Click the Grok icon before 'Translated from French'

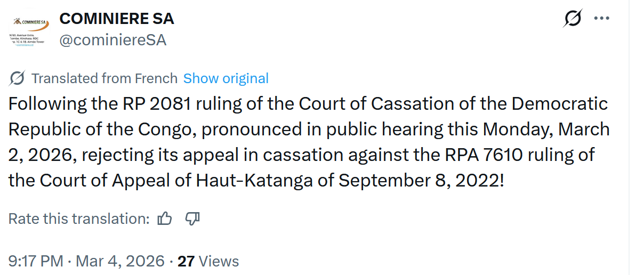click(x=17, y=78)
